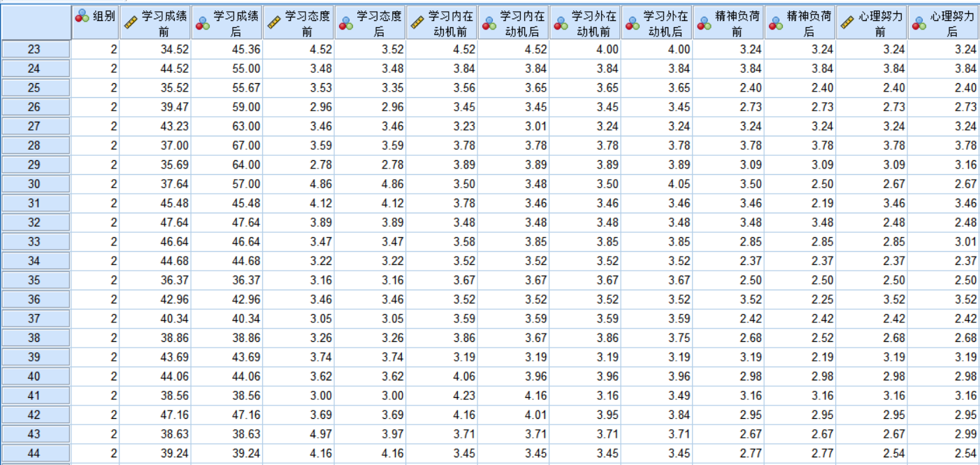
Task: Click cell 4.05 in row 30
Action: (657, 184)
